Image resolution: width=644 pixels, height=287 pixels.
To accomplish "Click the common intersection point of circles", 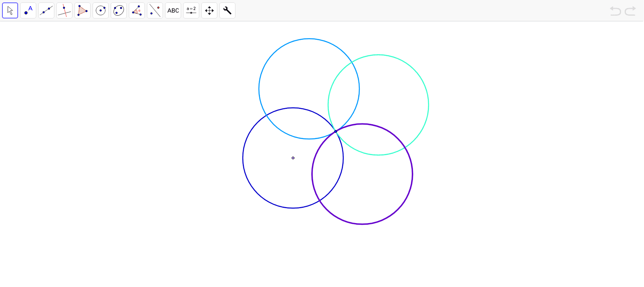I will 336,131.
